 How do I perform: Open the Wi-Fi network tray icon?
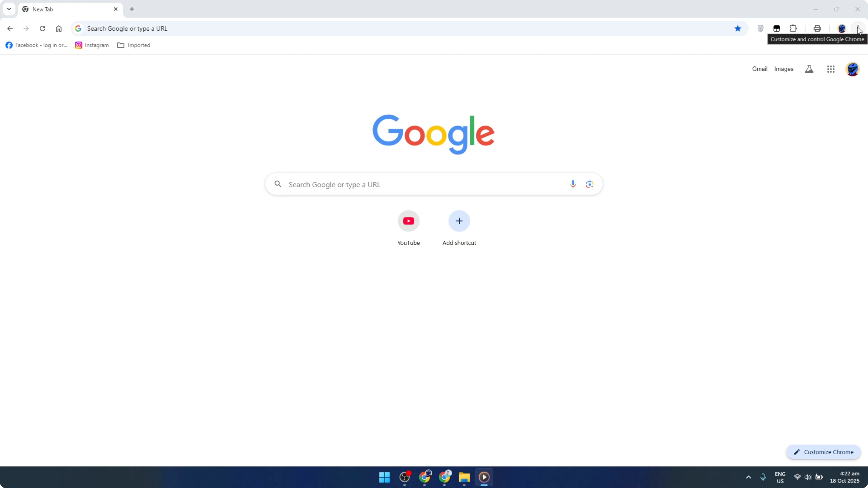click(797, 477)
